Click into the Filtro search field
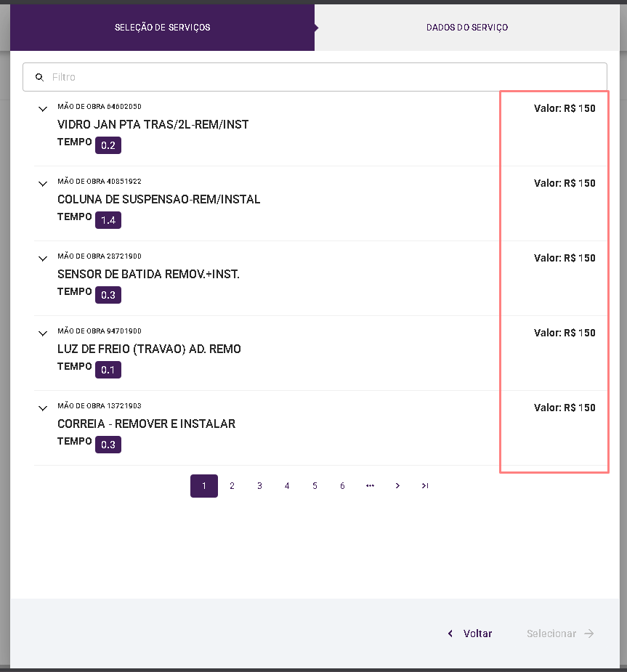The width and height of the screenshot is (627, 672). [320, 77]
